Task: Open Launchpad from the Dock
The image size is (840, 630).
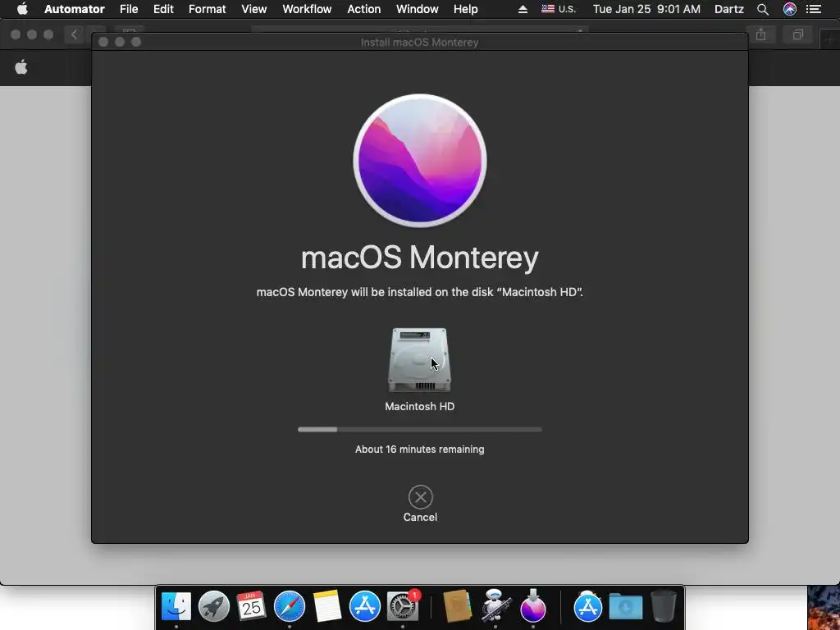Action: tap(214, 606)
